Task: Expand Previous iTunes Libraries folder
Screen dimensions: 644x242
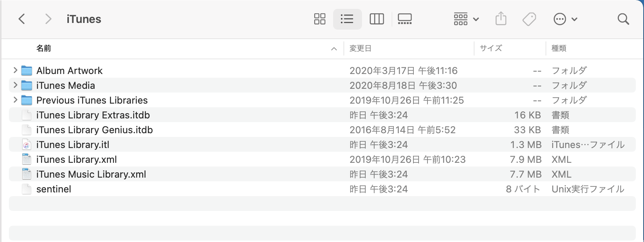Action: (x=15, y=100)
